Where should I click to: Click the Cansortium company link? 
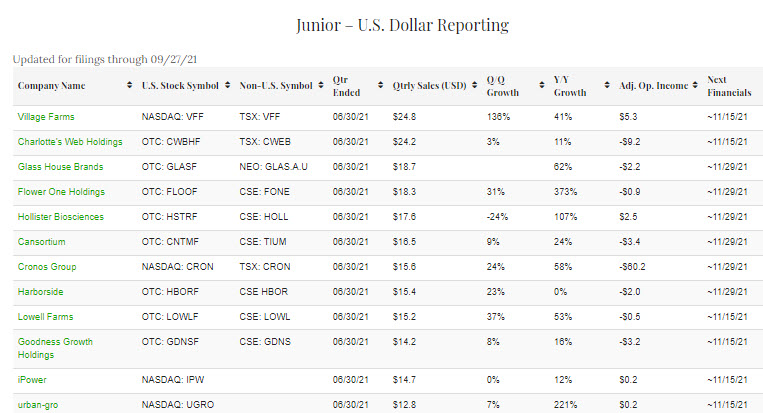42,241
